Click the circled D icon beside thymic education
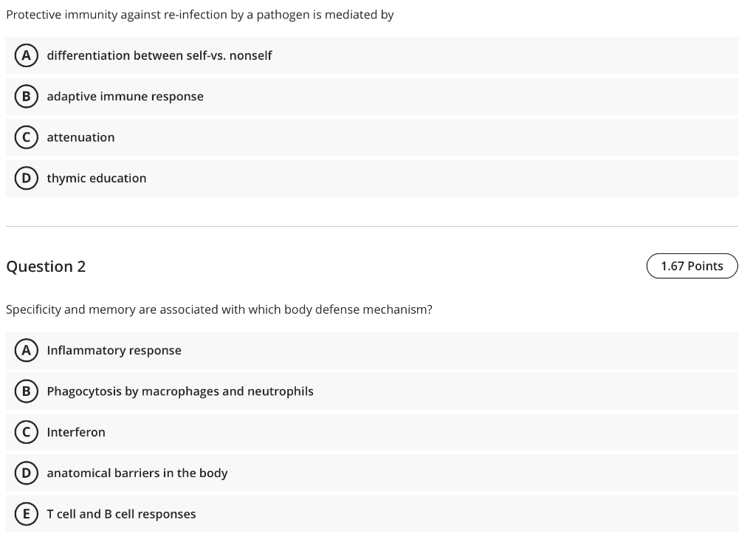756x548 pixels. (24, 178)
